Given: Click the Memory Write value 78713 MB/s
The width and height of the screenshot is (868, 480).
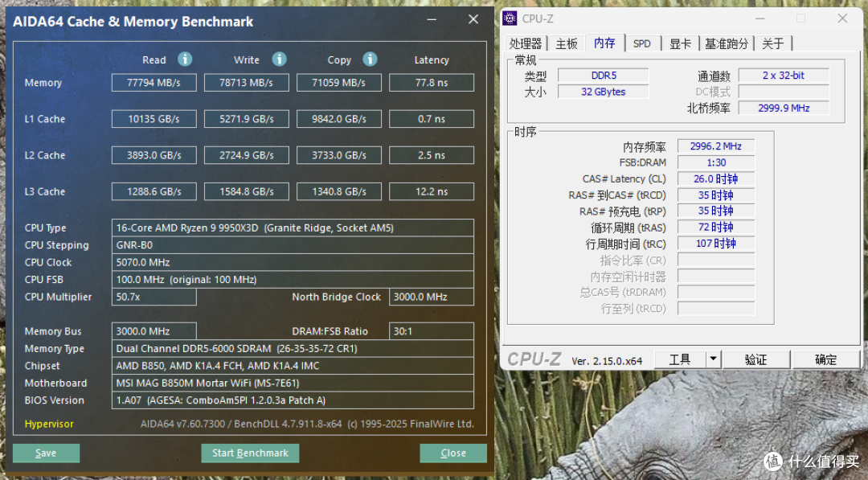Looking at the screenshot, I should click(247, 83).
